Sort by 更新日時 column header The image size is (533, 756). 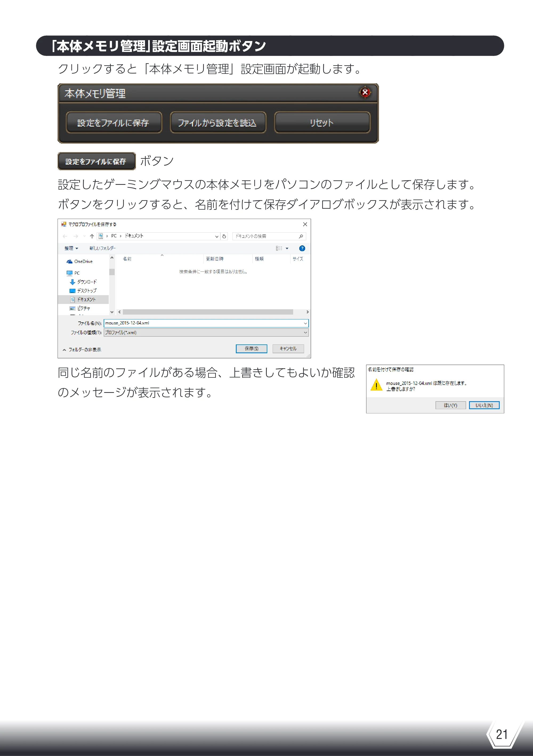point(215,259)
